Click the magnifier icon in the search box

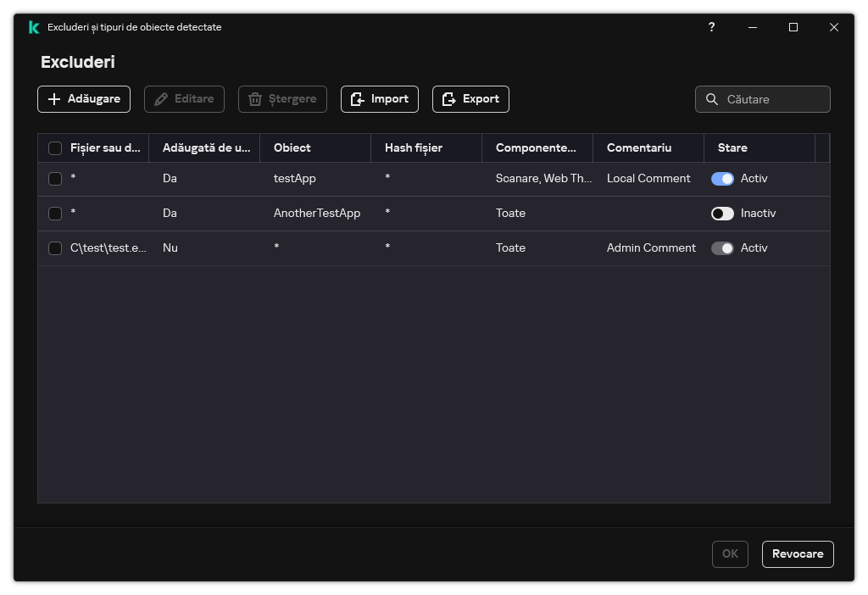(712, 99)
